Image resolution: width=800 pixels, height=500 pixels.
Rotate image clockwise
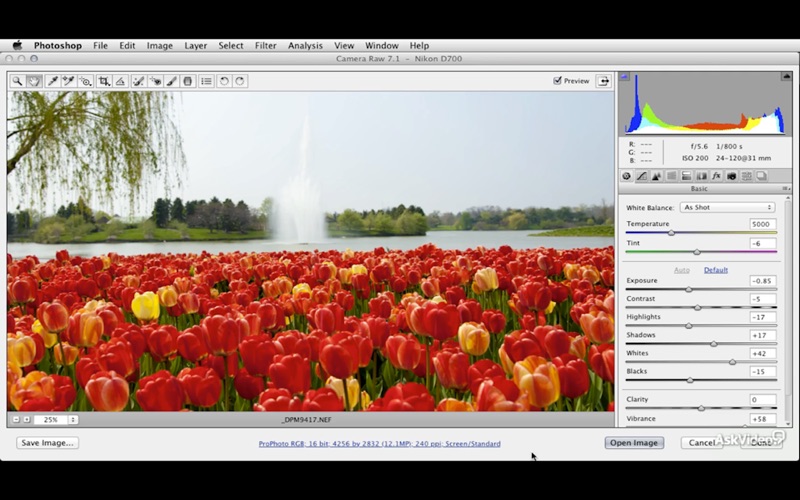pos(240,81)
